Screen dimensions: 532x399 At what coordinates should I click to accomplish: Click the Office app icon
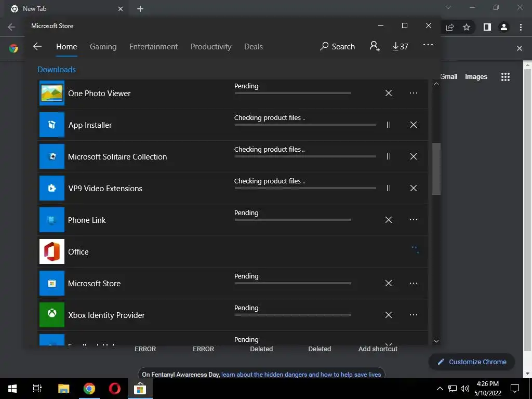[52, 251]
